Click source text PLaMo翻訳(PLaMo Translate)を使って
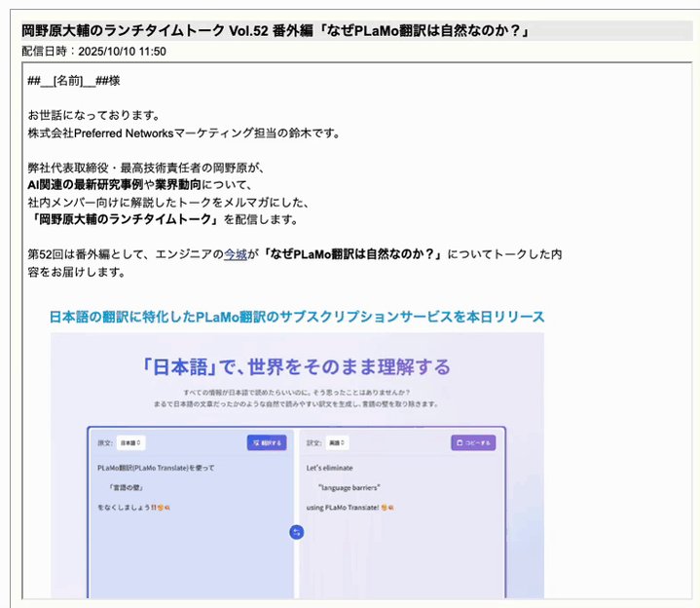This screenshot has height=608, width=700. 156,468
